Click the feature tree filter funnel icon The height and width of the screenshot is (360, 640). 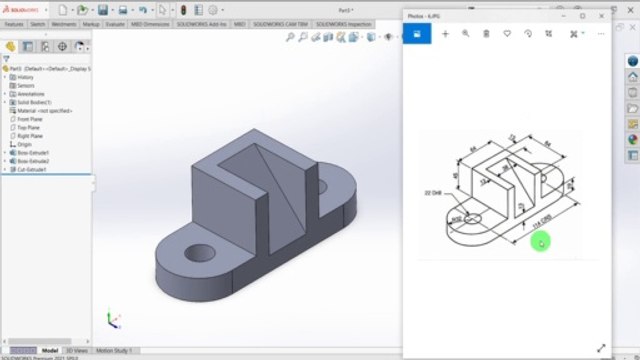(x=6, y=59)
